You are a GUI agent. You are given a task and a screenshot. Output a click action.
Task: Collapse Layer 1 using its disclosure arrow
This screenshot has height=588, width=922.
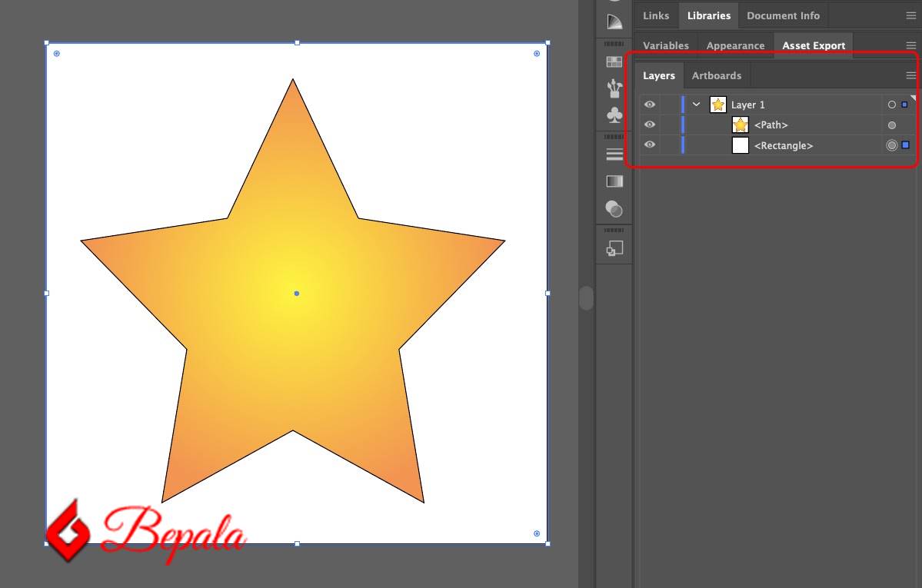[x=697, y=104]
